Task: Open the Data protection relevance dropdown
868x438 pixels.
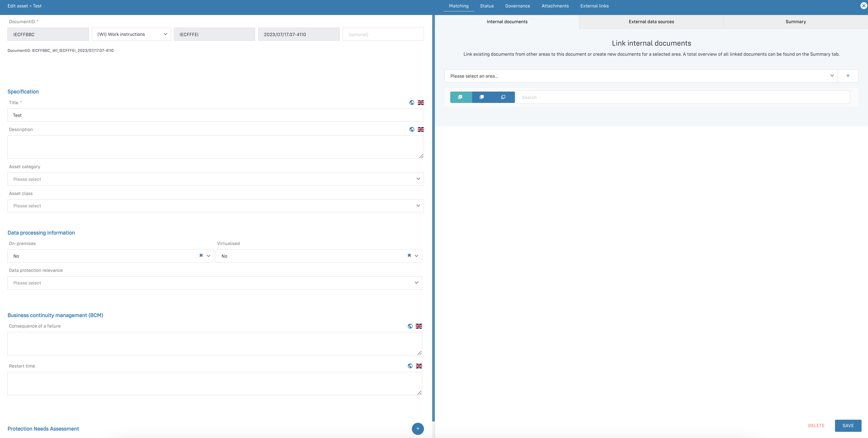Action: tap(214, 283)
